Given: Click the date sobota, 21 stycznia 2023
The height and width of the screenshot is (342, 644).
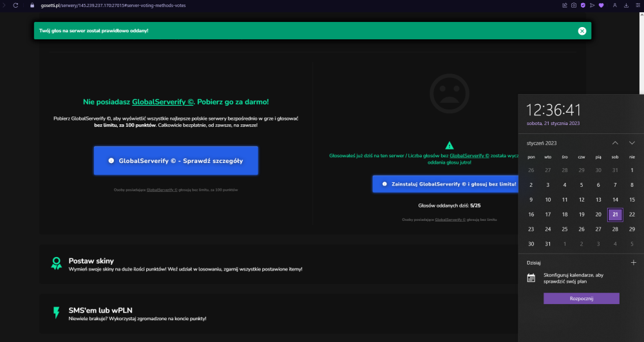Looking at the screenshot, I should pyautogui.click(x=553, y=123).
